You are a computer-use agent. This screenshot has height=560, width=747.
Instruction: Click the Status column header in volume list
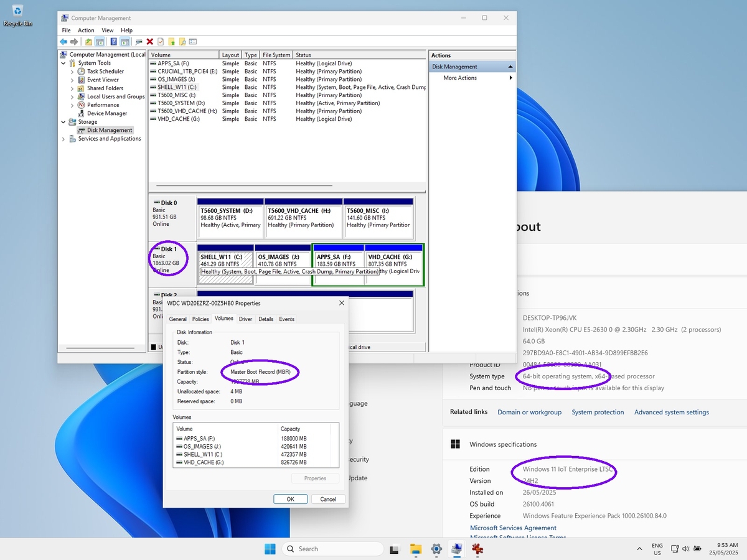pyautogui.click(x=360, y=55)
